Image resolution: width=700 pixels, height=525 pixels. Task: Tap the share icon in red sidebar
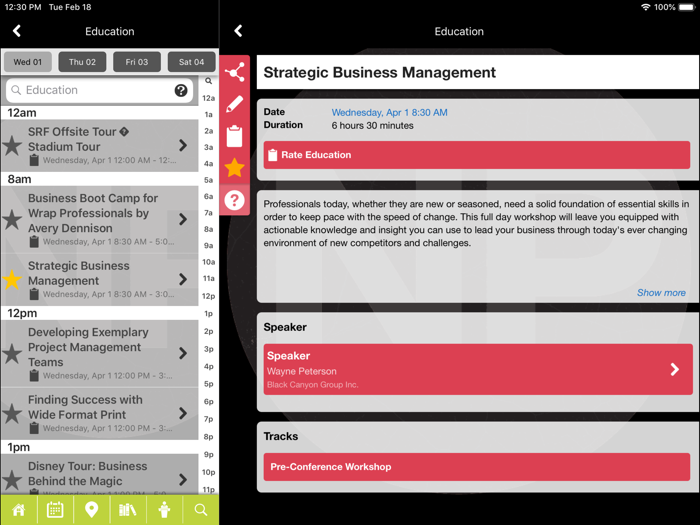point(234,72)
